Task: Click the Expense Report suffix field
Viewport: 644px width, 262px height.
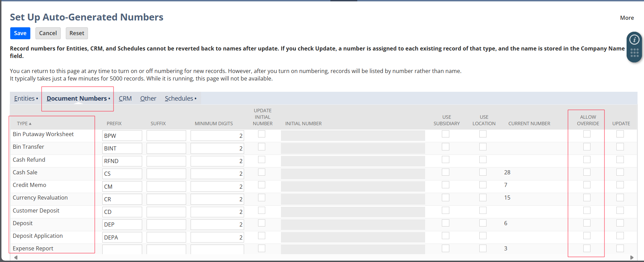Action: [166, 249]
